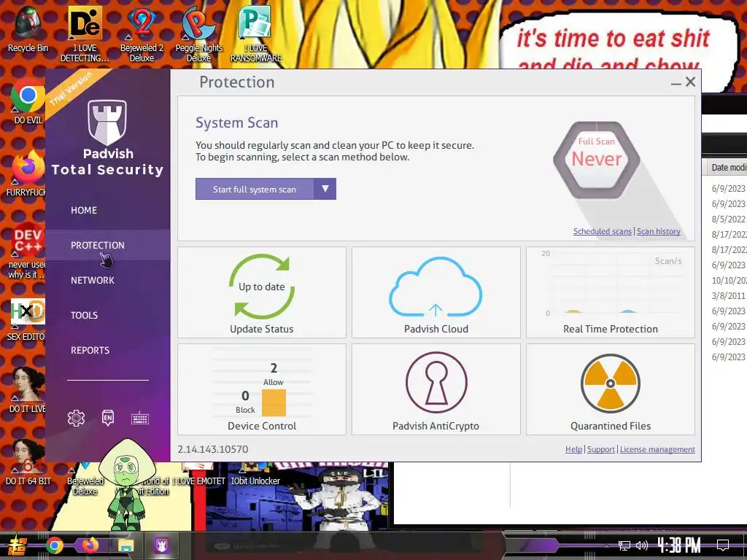This screenshot has height=560, width=747.
Task: Click the 4:38 PM taskbar clock
Action: (679, 545)
